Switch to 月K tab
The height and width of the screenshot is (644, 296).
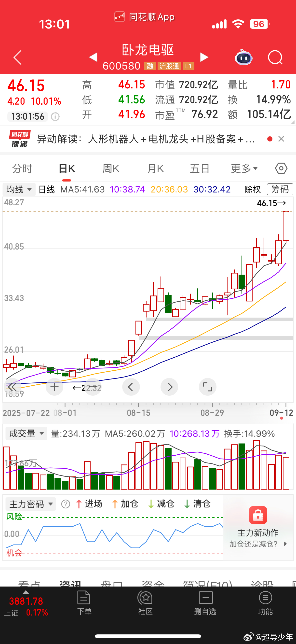tap(156, 168)
